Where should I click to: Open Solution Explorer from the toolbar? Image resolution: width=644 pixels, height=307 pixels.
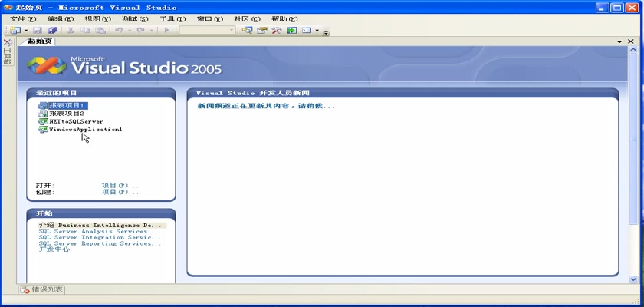pyautogui.click(x=247, y=31)
